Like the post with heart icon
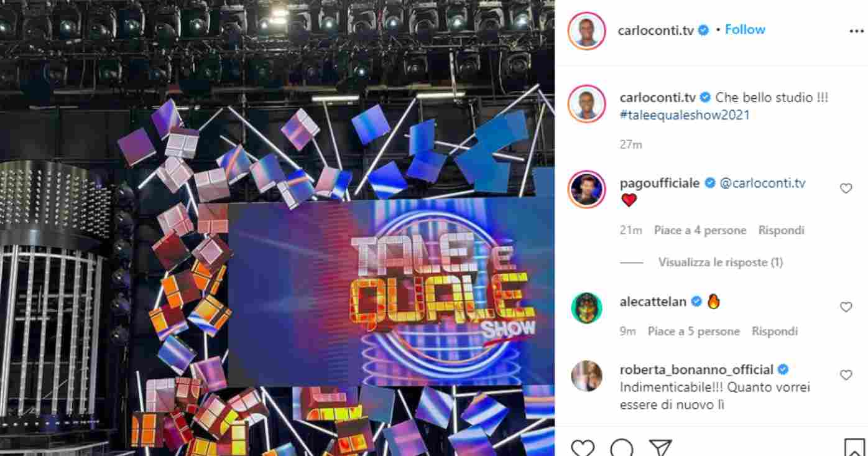The width and height of the screenshot is (868, 456). tap(583, 447)
